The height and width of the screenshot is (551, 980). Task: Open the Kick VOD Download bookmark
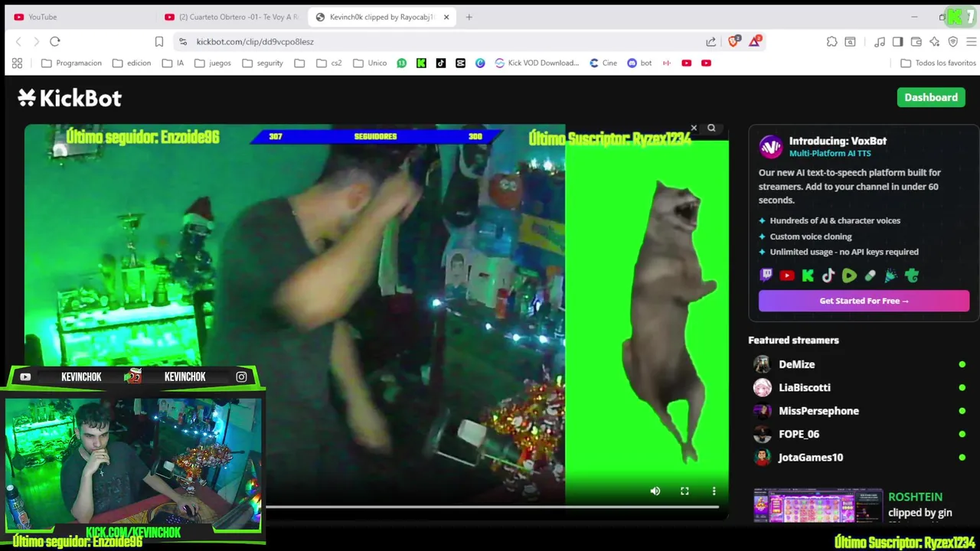[537, 63]
